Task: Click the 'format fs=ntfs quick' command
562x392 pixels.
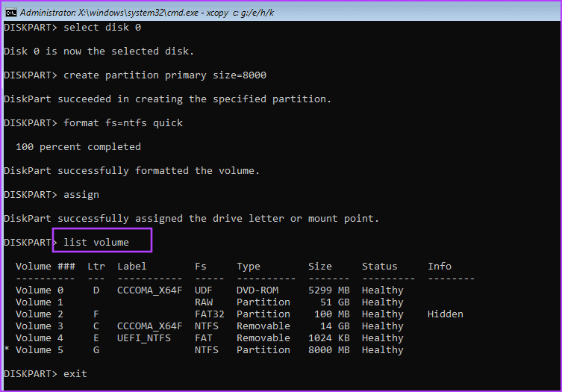Action: click(x=123, y=123)
